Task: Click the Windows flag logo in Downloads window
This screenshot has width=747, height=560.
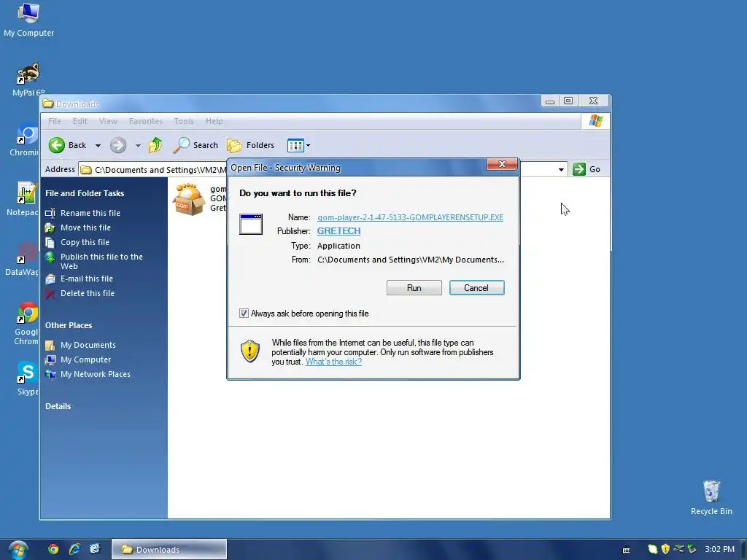Action: coord(595,121)
